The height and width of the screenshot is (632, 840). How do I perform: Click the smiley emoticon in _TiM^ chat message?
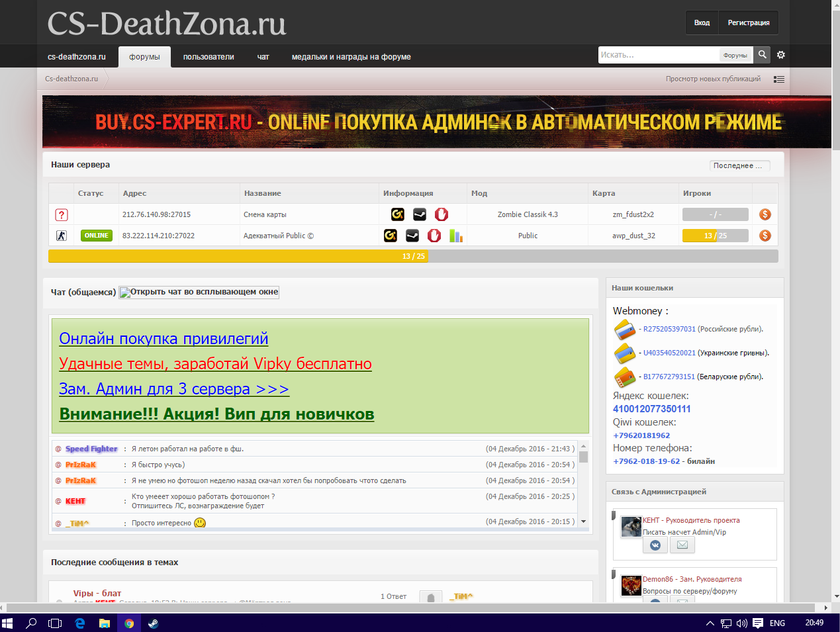200,523
